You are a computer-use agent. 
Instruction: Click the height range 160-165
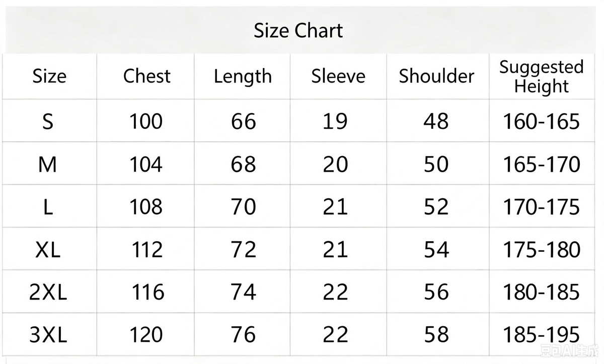point(542,121)
